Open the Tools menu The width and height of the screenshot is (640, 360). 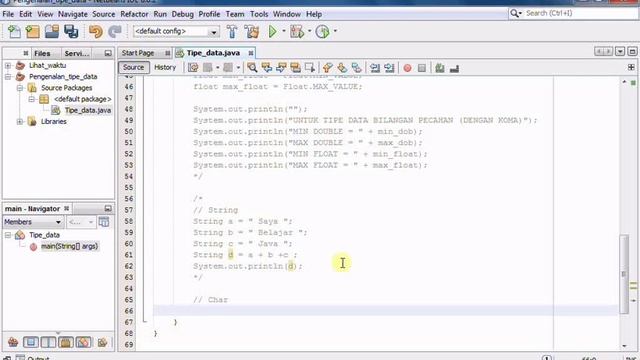tap(259, 14)
